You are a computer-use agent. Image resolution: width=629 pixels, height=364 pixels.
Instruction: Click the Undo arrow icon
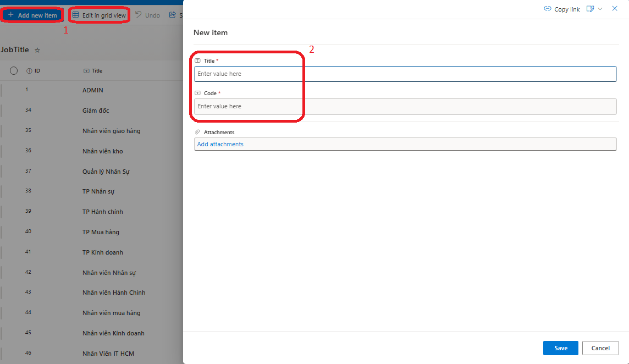tap(139, 15)
